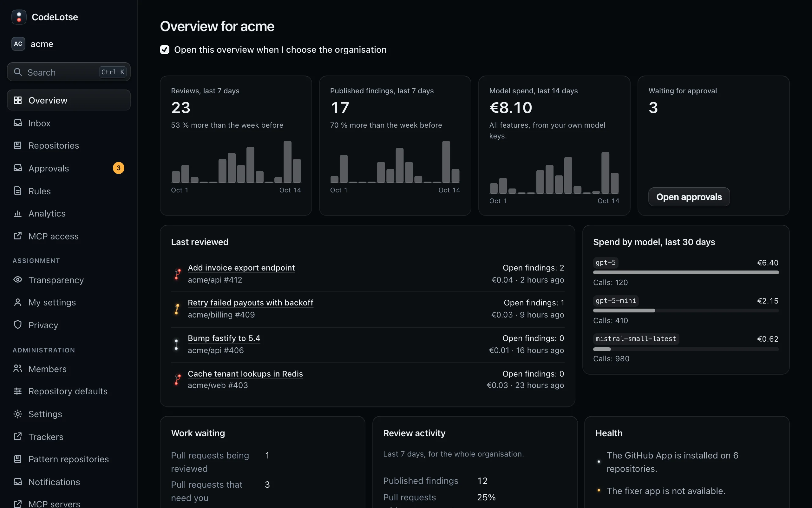Open 'Bump fastify to 5.4' link
This screenshot has height=508, width=812.
pos(224,338)
